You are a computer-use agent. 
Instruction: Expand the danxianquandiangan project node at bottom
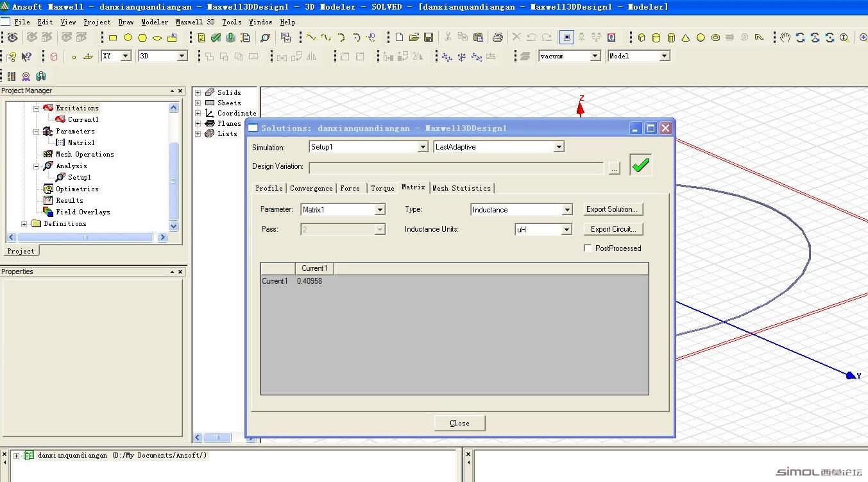pyautogui.click(x=15, y=456)
